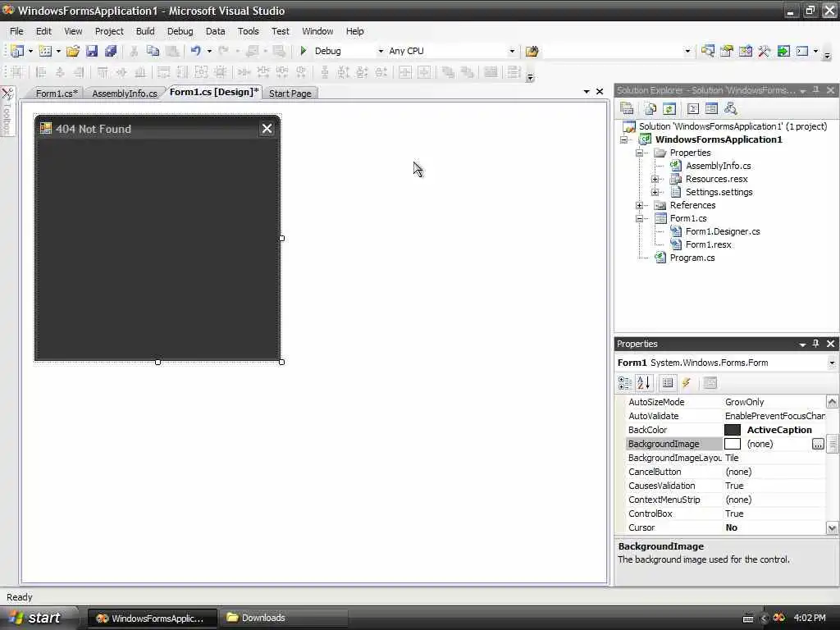Click the Add New Item toolbar icon
The height and width of the screenshot is (630, 840).
pos(46,51)
